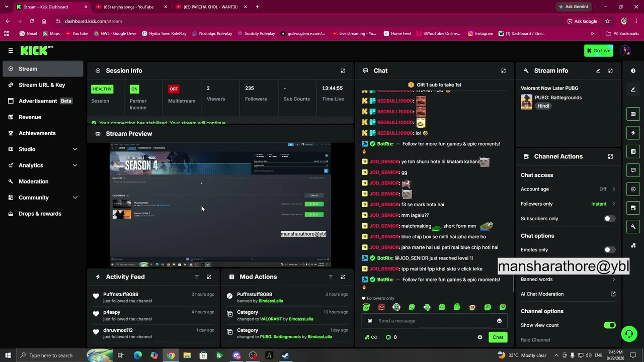This screenshot has width=644, height=362.
Task: Open a new browser tab
Action: 258,7
